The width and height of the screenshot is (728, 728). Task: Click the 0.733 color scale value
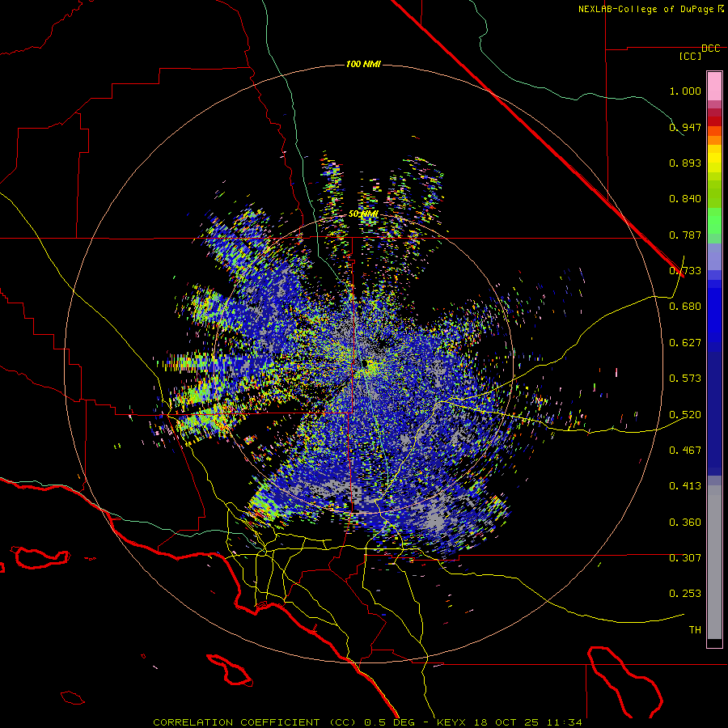point(685,271)
